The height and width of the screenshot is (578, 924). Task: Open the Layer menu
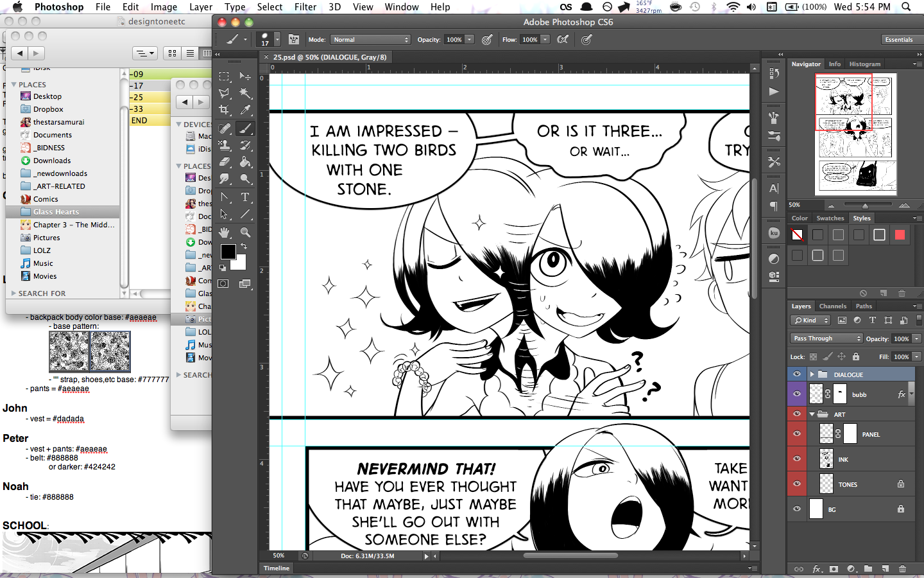200,7
